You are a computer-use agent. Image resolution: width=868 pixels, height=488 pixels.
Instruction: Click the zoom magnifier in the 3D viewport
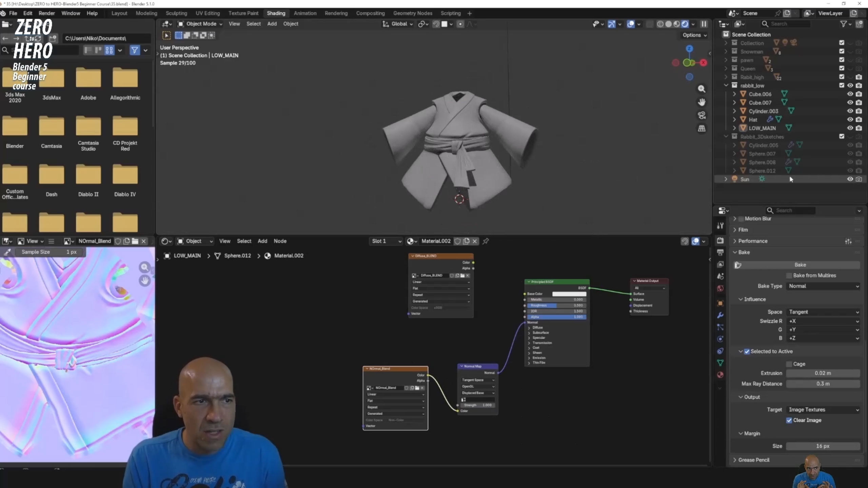click(x=702, y=89)
